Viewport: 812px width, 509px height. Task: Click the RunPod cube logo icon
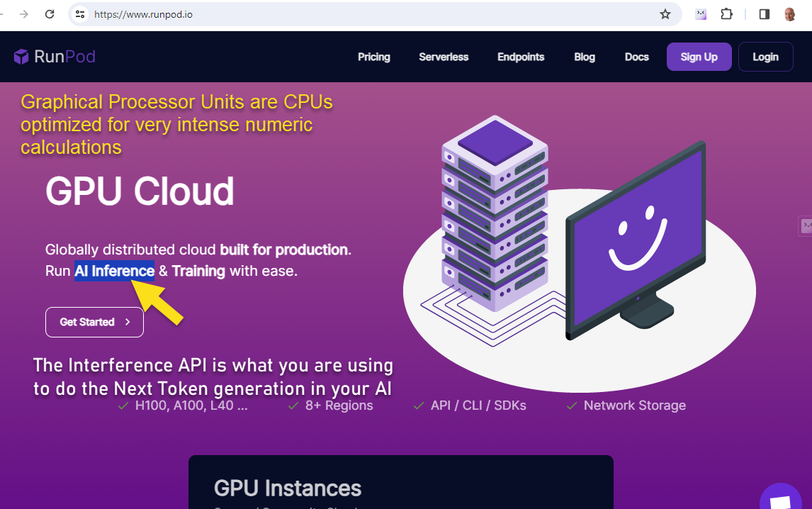click(21, 57)
